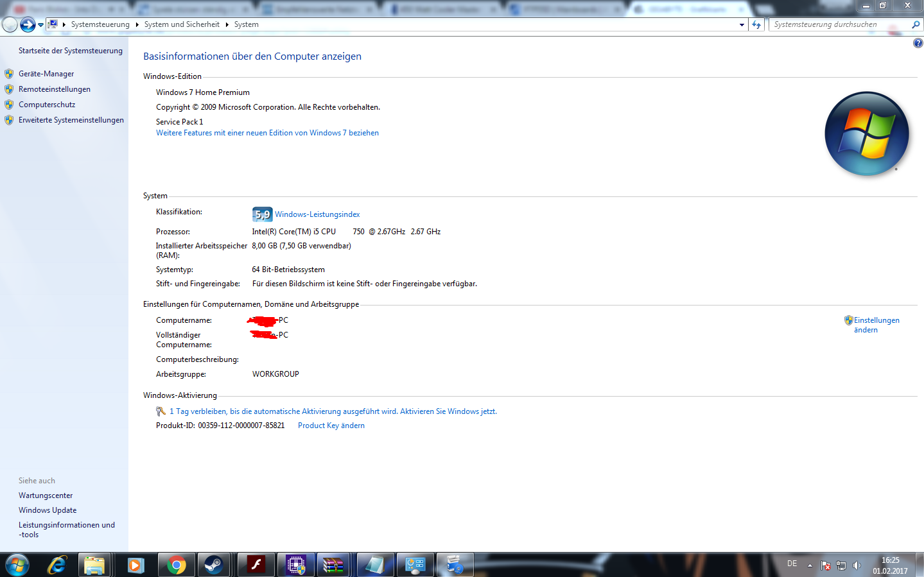The image size is (924, 577).
Task: Launch Internet Explorer from the taskbar
Action: (57, 565)
